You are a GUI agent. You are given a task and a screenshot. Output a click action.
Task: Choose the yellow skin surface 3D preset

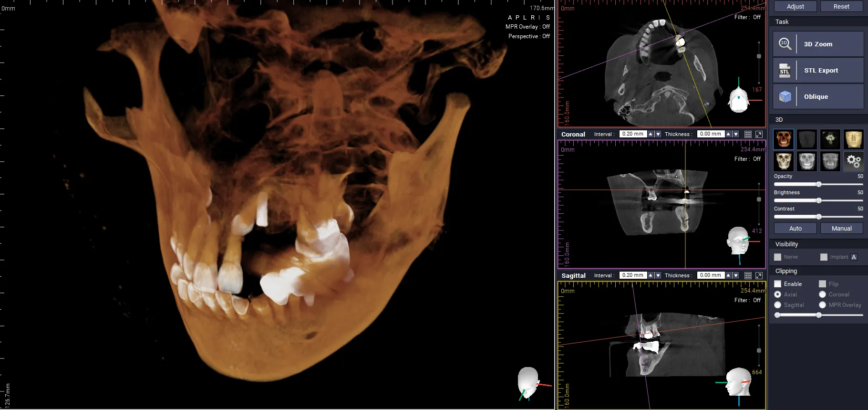[854, 139]
